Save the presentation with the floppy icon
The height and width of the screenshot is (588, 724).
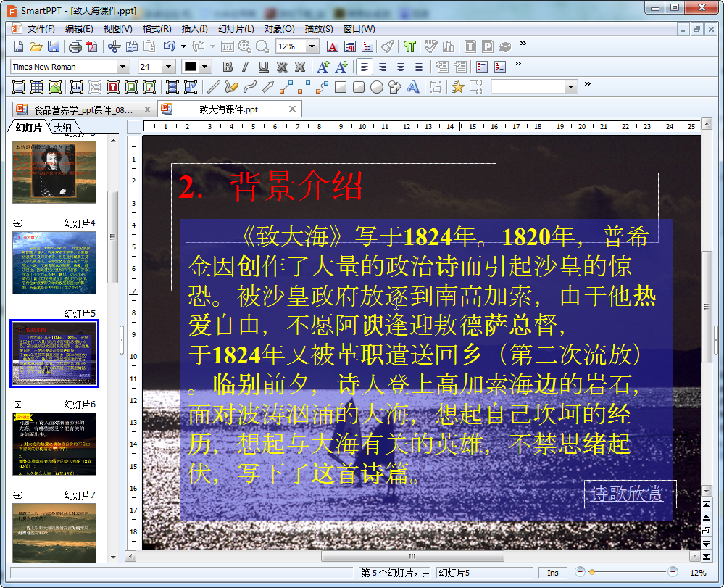click(x=54, y=46)
